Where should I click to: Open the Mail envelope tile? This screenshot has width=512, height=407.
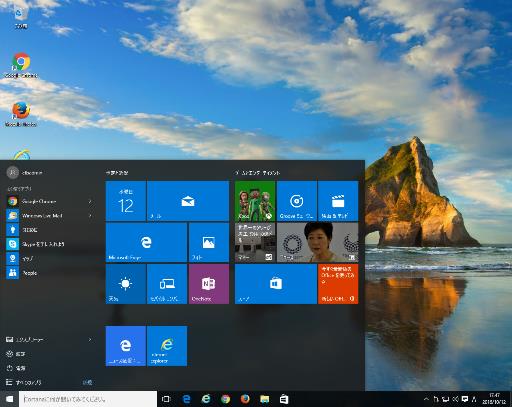[188, 201]
